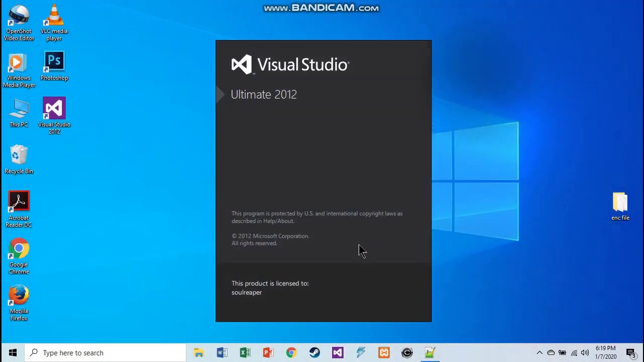This screenshot has height=362, width=644.
Task: Show hidden system tray icons
Action: click(539, 353)
